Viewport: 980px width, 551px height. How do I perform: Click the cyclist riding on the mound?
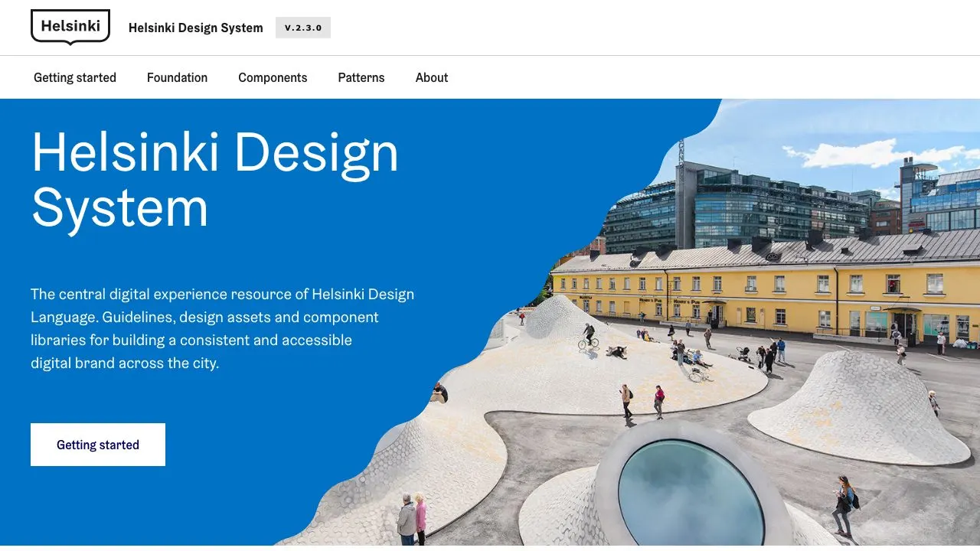point(588,337)
